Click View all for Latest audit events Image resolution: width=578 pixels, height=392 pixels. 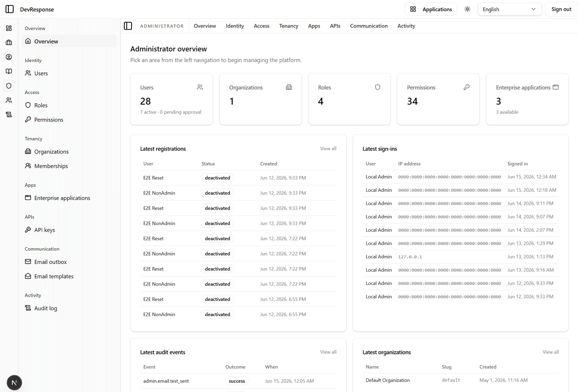tap(328, 352)
